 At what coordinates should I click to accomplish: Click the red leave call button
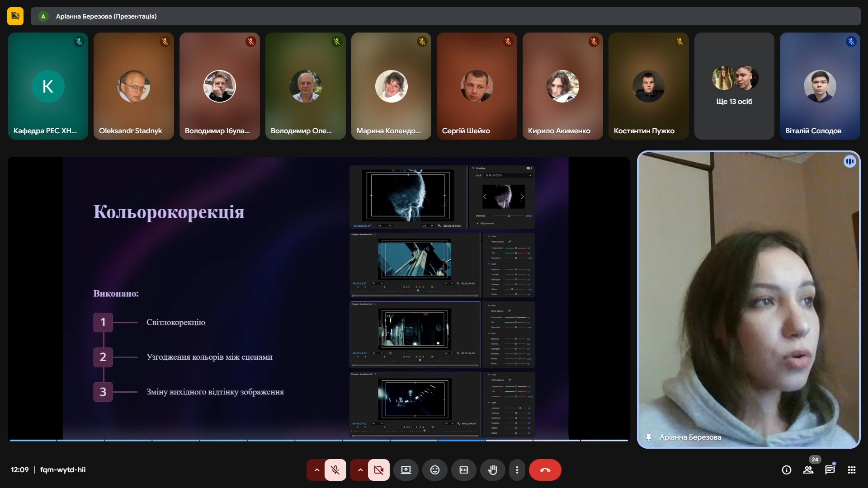pyautogui.click(x=545, y=470)
